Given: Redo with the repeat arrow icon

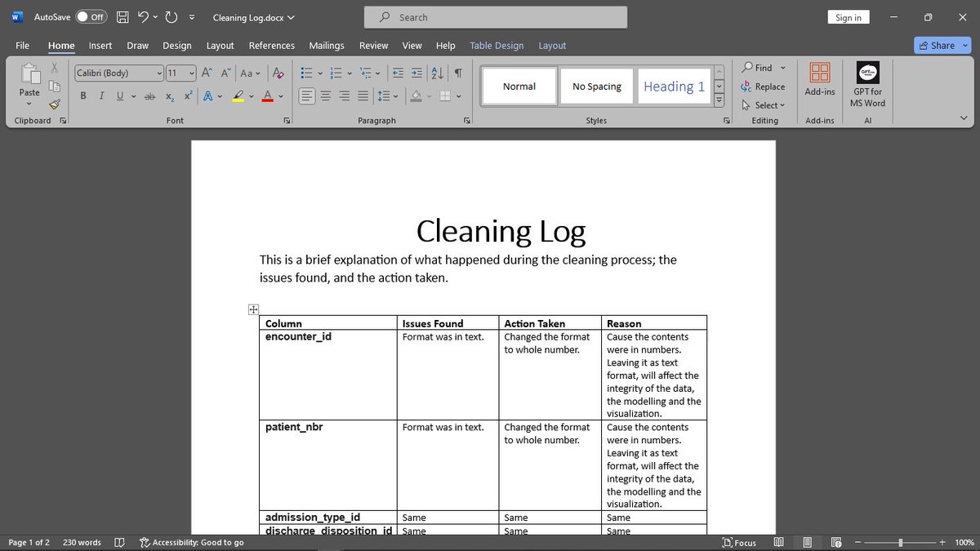Looking at the screenshot, I should pyautogui.click(x=171, y=17).
